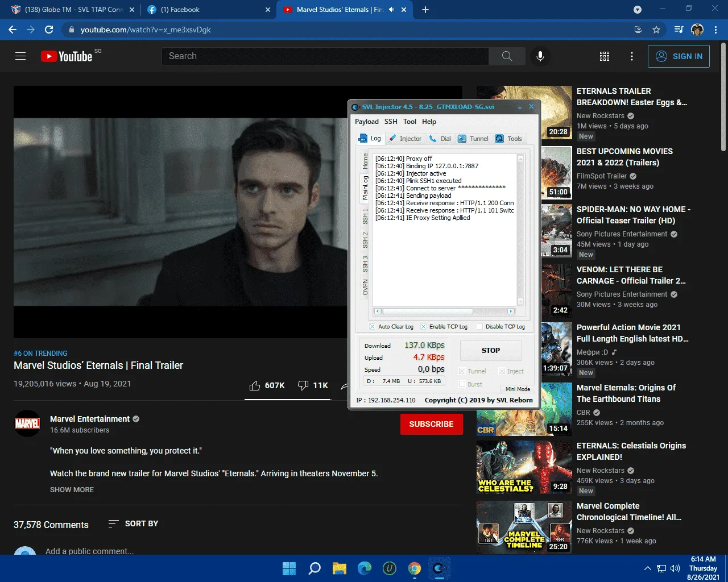
Task: Click STOP button in SVL Injector
Action: pyautogui.click(x=491, y=351)
